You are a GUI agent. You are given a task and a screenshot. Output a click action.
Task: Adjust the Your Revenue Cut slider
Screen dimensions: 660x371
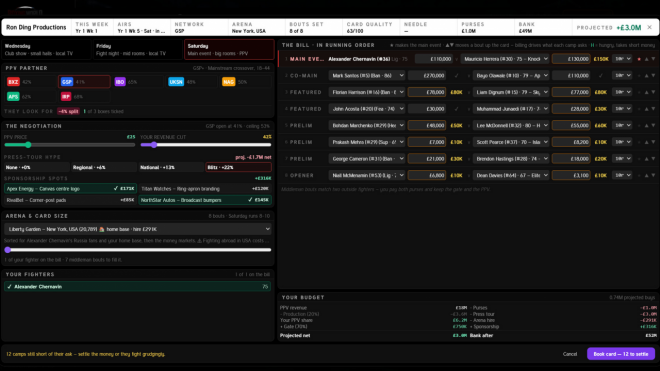tap(205, 145)
